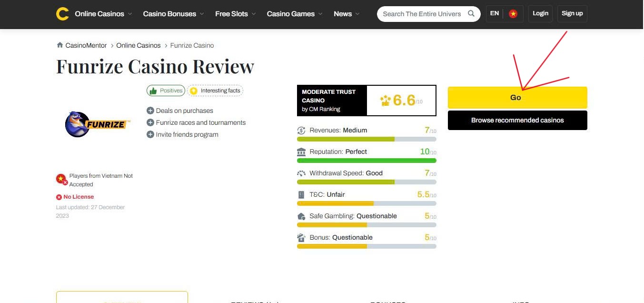Click the Reputation green progress bar
Image resolution: width=644 pixels, height=303 pixels.
pos(367,161)
